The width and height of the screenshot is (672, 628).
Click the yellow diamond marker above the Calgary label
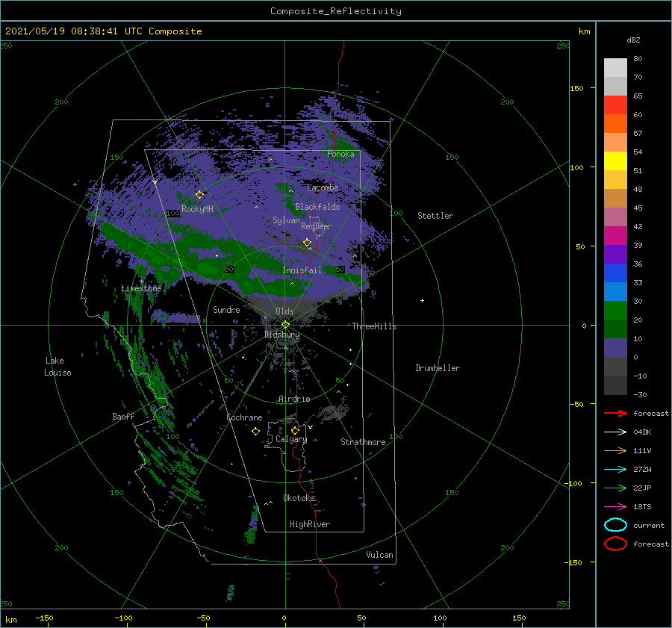tap(295, 430)
